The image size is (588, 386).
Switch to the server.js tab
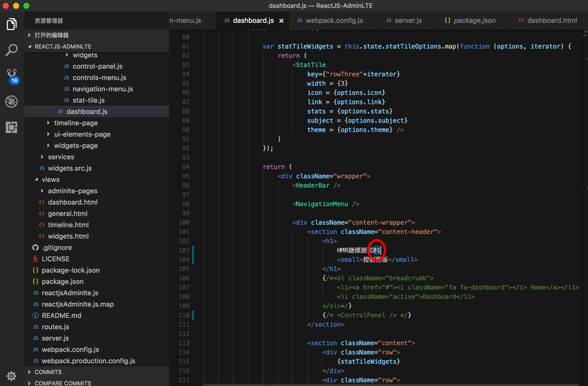tap(408, 21)
